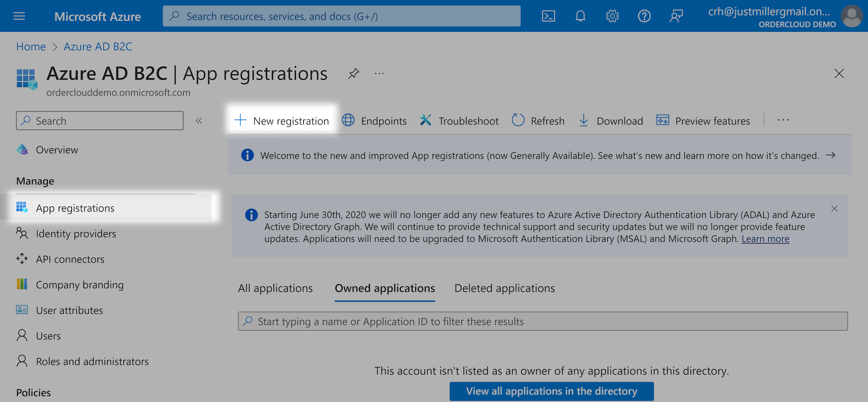
Task: Click the User attributes icon
Action: point(22,310)
